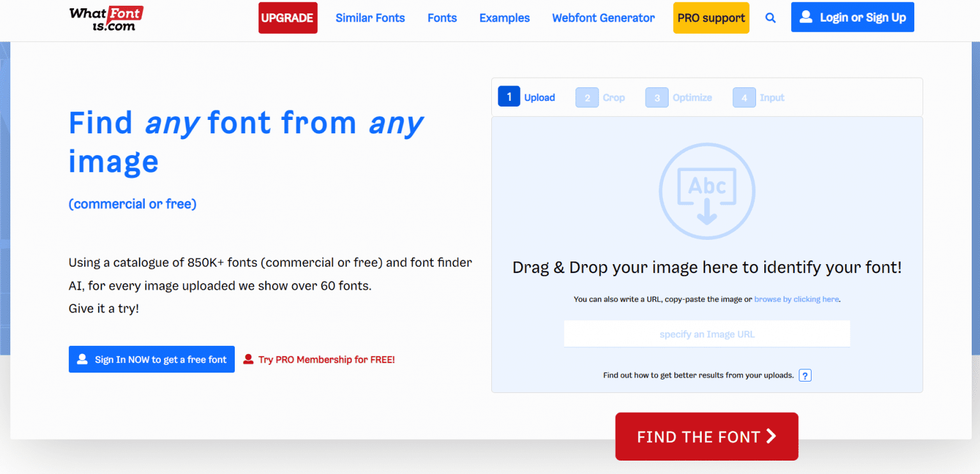The height and width of the screenshot is (474, 980).
Task: Open the Examples menu item
Action: tap(505, 18)
